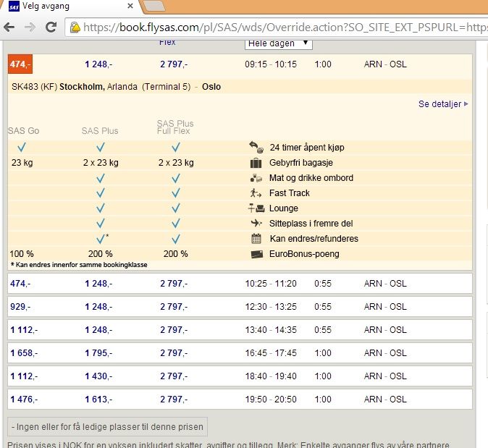Image resolution: width=488 pixels, height=448 pixels.
Task: Select 1 795,- fare for 16:45 departure
Action: [x=98, y=352]
